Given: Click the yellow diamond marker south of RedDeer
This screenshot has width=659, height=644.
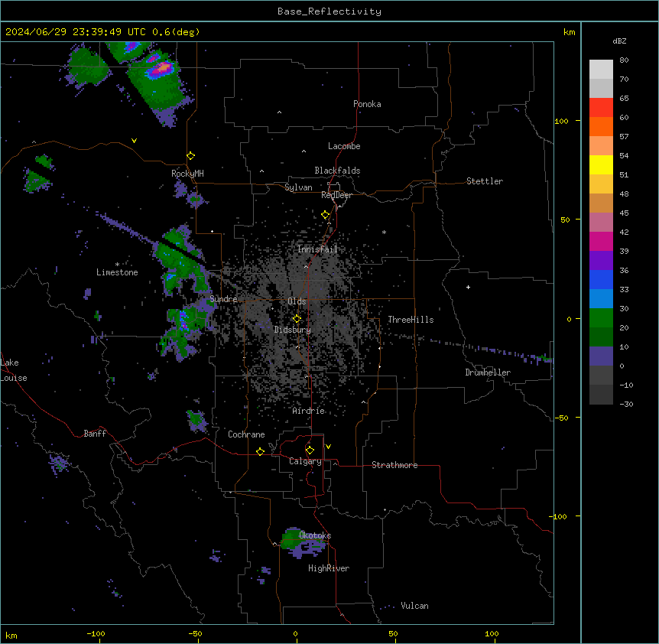Looking at the screenshot, I should point(326,215).
